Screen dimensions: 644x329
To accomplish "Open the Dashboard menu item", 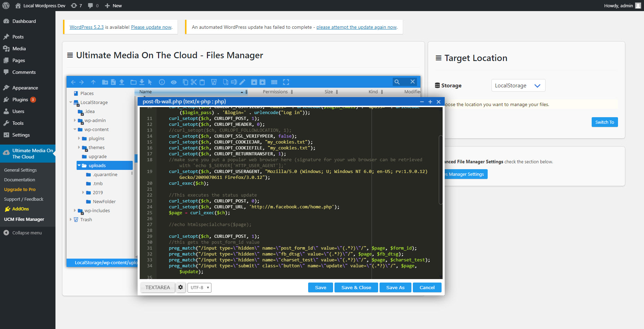I will click(x=28, y=21).
